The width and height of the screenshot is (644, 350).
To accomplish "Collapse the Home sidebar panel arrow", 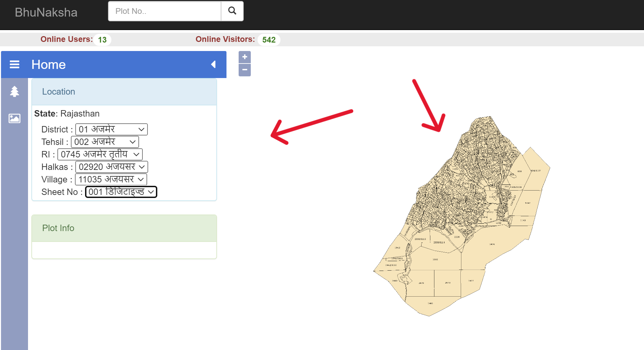I will coord(213,64).
